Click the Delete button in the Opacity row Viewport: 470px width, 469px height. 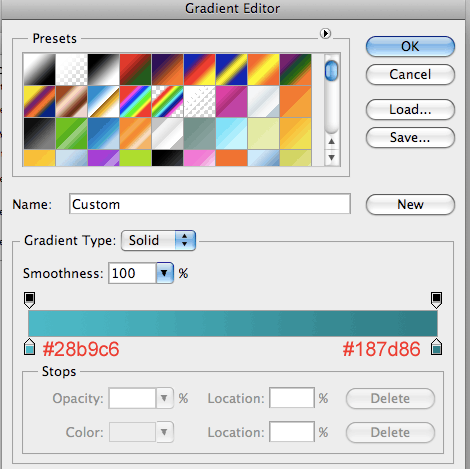390,398
